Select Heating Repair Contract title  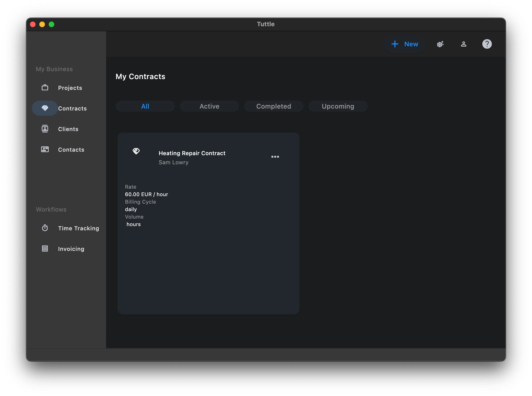192,153
